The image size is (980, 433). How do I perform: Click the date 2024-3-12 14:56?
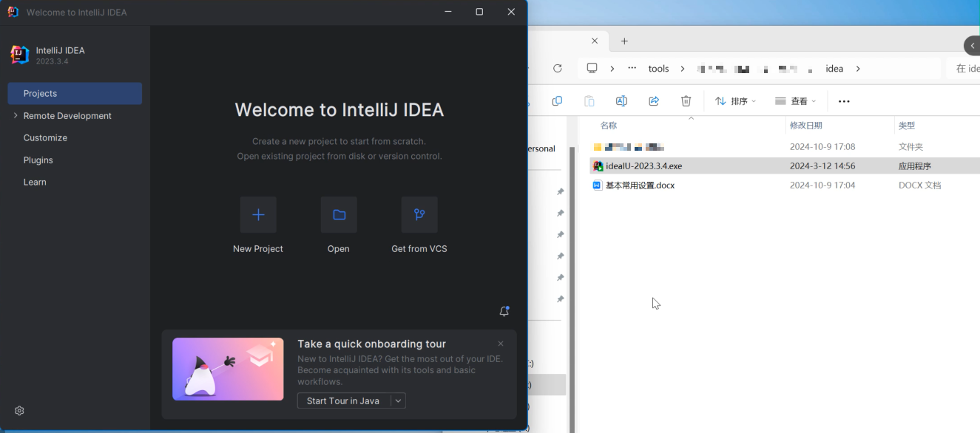click(822, 166)
